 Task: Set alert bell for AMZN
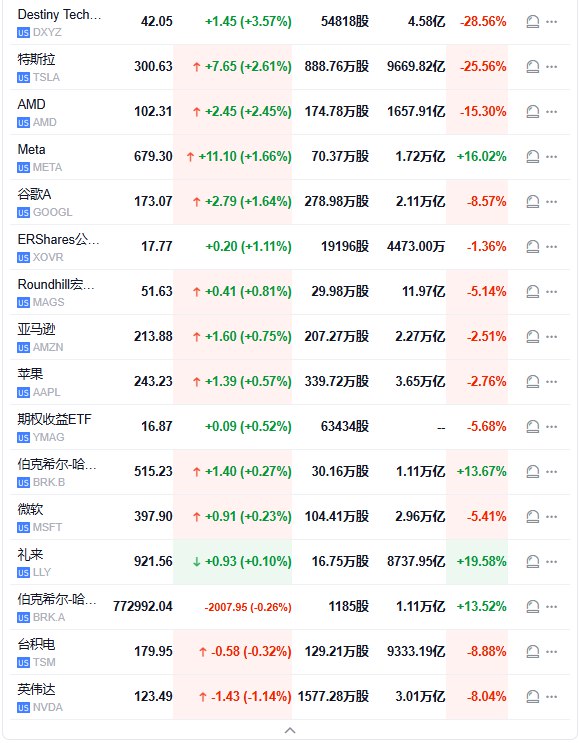click(533, 337)
